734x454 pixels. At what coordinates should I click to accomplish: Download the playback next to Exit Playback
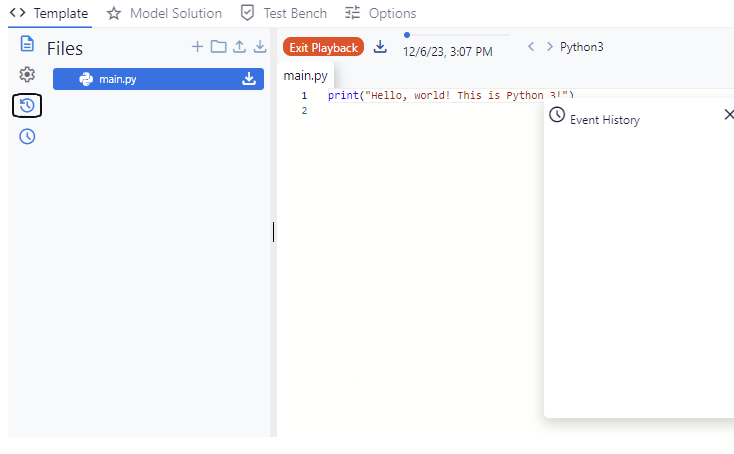(380, 47)
